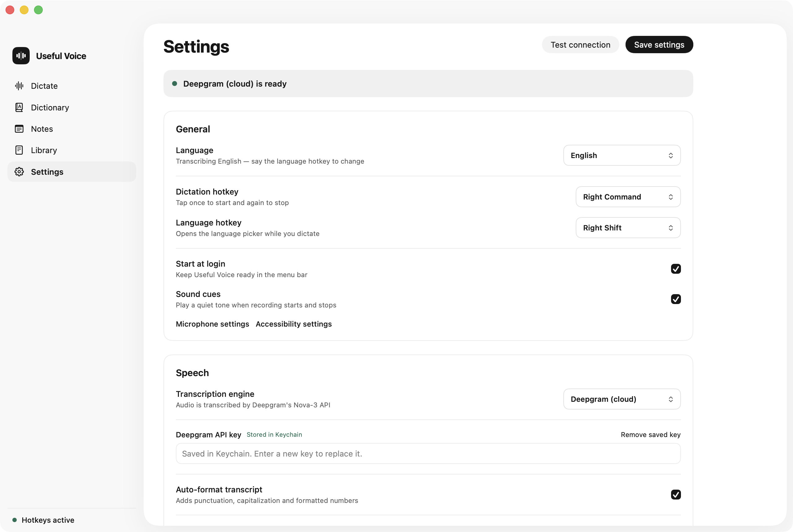Click the Test connection button
793x532 pixels.
click(580, 45)
